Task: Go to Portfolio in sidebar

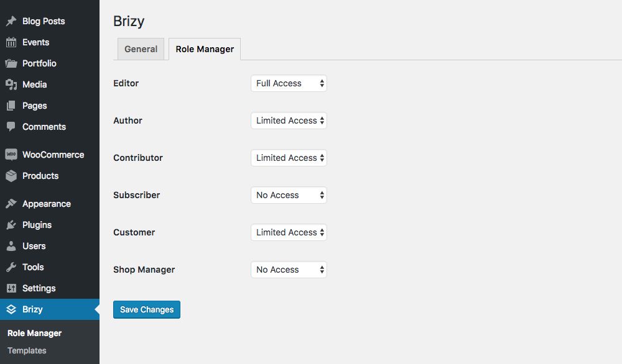Action: [x=50, y=63]
